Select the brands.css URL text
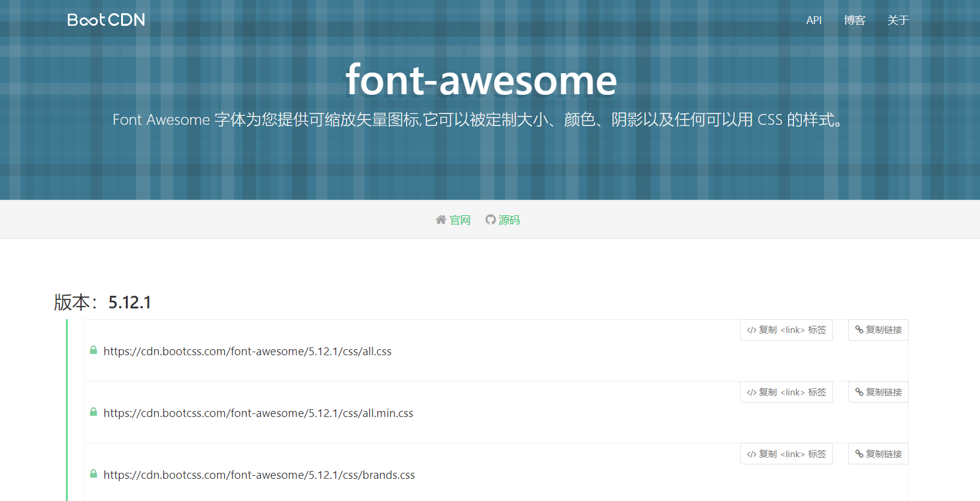The width and height of the screenshot is (980, 501). coord(259,475)
